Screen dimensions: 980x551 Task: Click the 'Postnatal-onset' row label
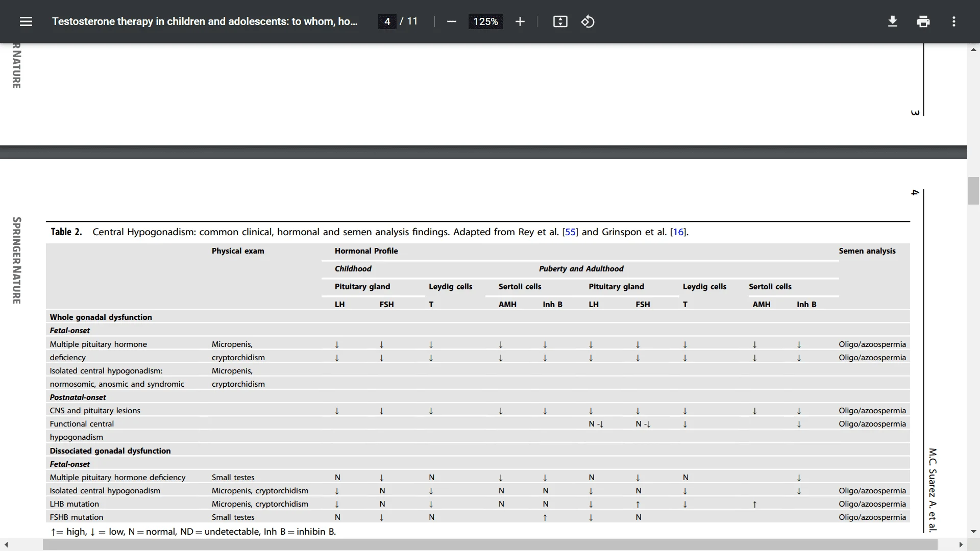(x=78, y=397)
